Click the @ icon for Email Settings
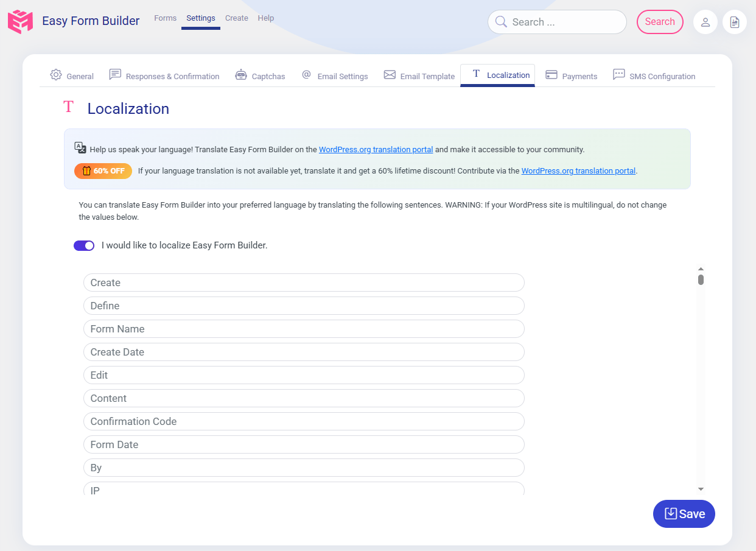The image size is (756, 551). (306, 74)
